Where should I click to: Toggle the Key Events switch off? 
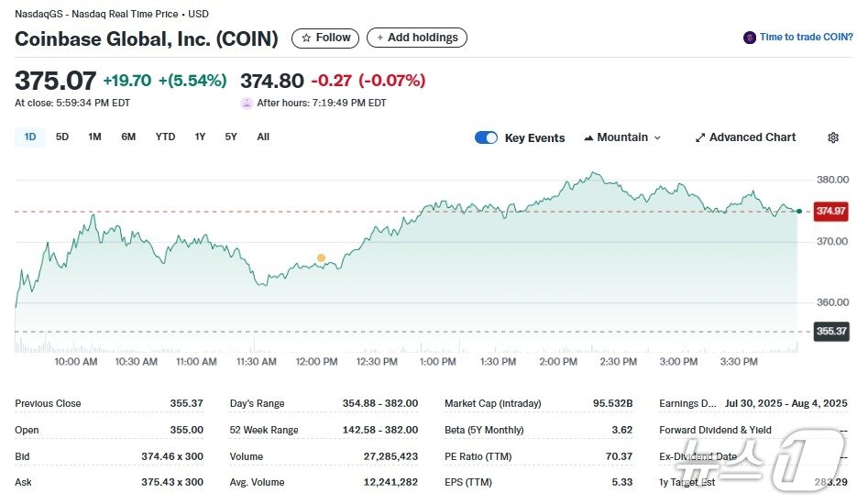(486, 137)
